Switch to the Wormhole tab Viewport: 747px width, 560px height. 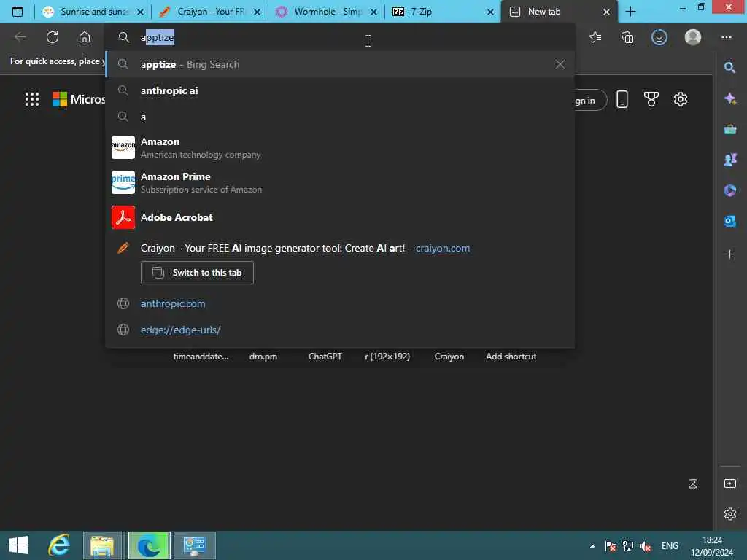(327, 12)
